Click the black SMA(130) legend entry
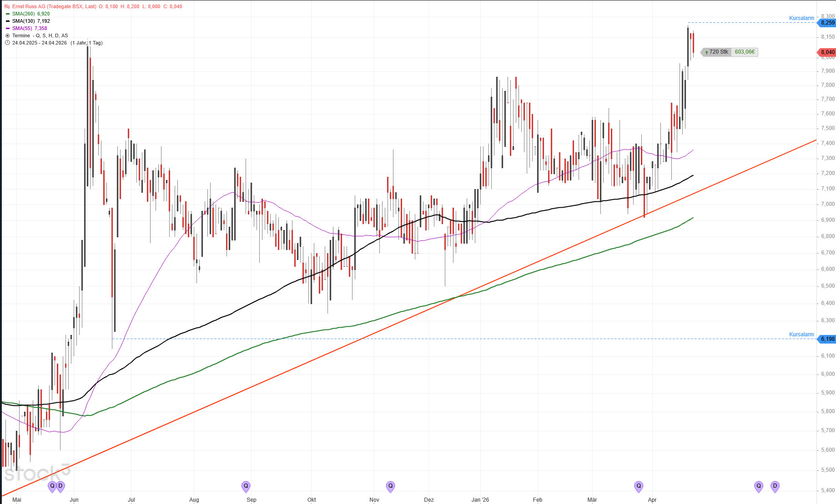Image resolution: width=836 pixels, height=504 pixels. [x=31, y=21]
